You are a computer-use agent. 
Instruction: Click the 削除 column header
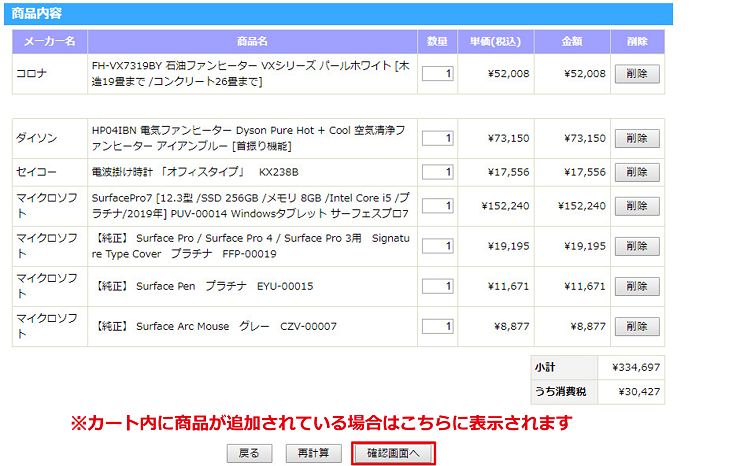[x=637, y=41]
